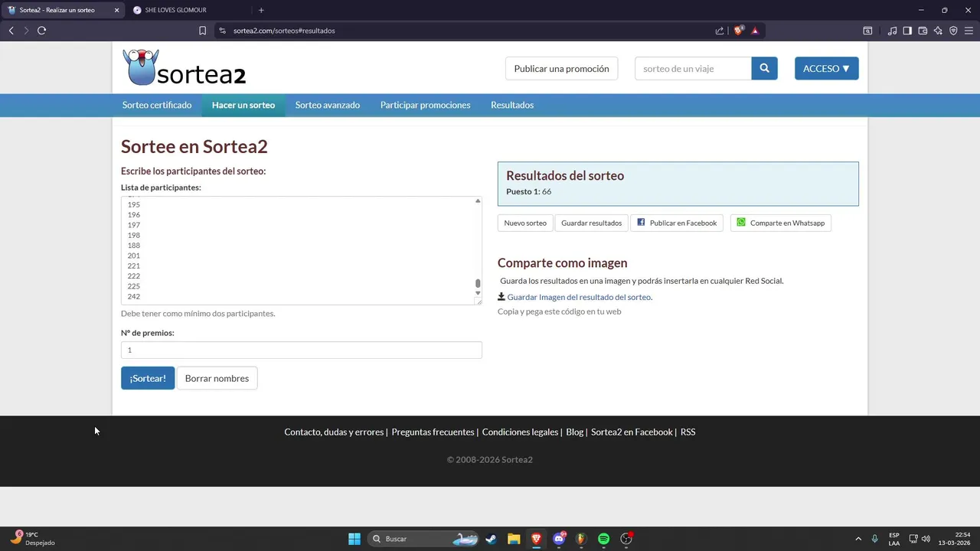Open the music playlist icon in toolbar
Image resolution: width=980 pixels, height=551 pixels.
pos(892,31)
